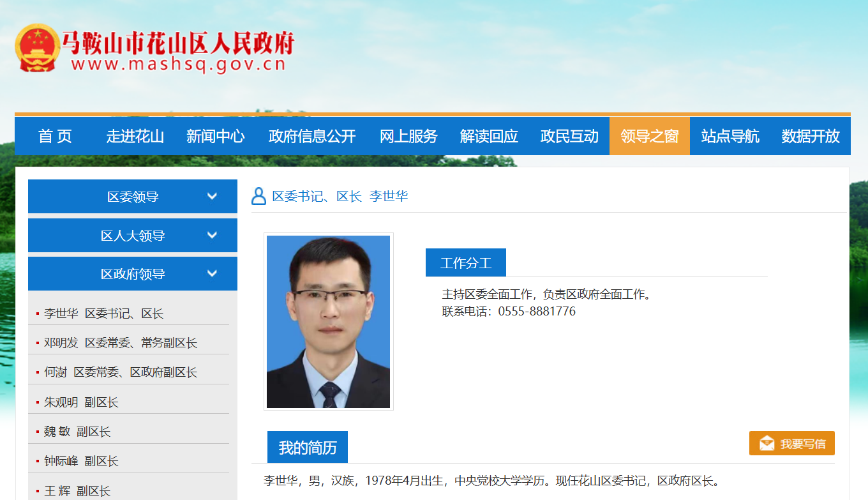Open the 网上服务 navigation tab

(x=408, y=136)
